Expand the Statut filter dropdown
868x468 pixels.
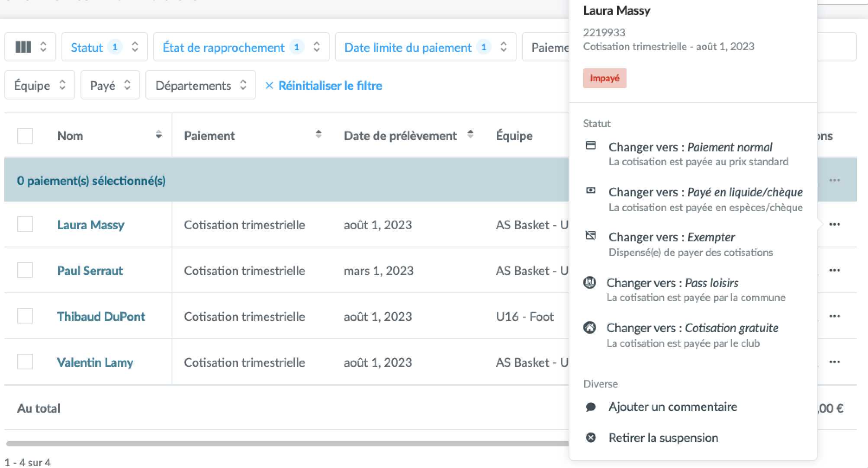(x=104, y=47)
